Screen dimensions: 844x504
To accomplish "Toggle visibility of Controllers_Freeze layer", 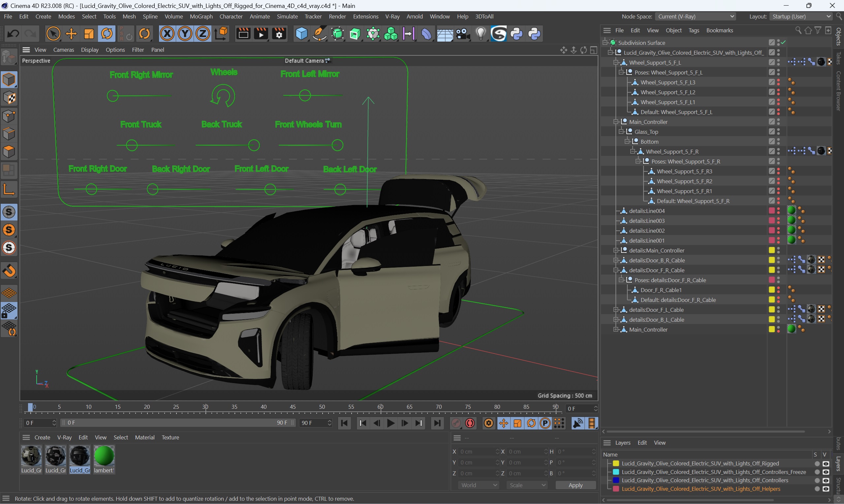I will tap(826, 472).
